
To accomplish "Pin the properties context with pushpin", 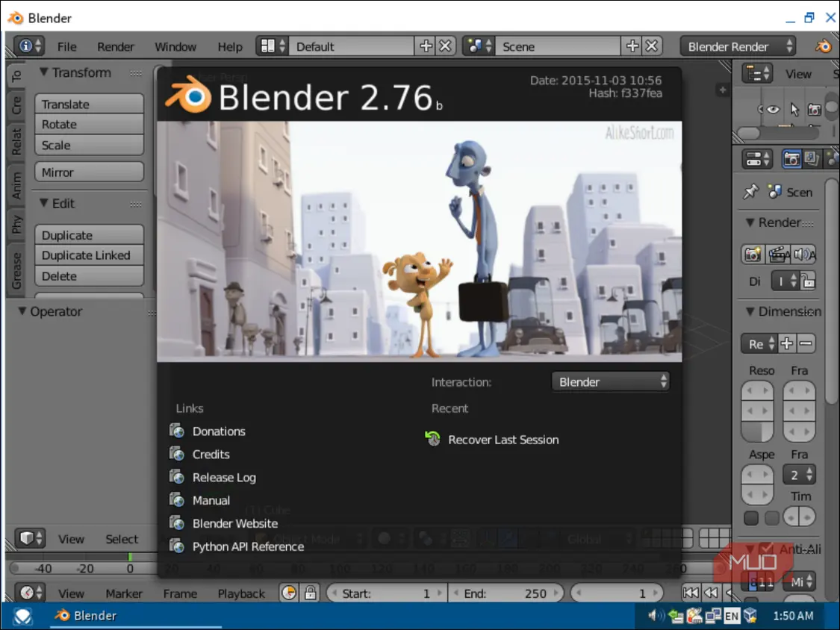I will 750,191.
